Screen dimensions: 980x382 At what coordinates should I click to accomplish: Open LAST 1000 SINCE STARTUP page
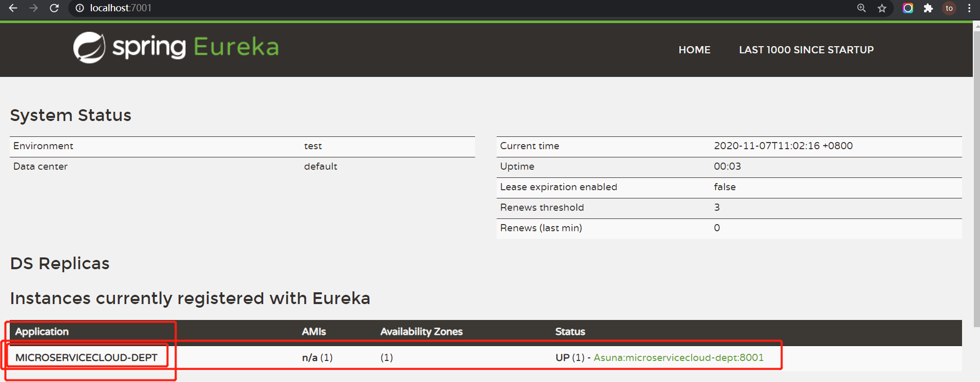(806, 50)
